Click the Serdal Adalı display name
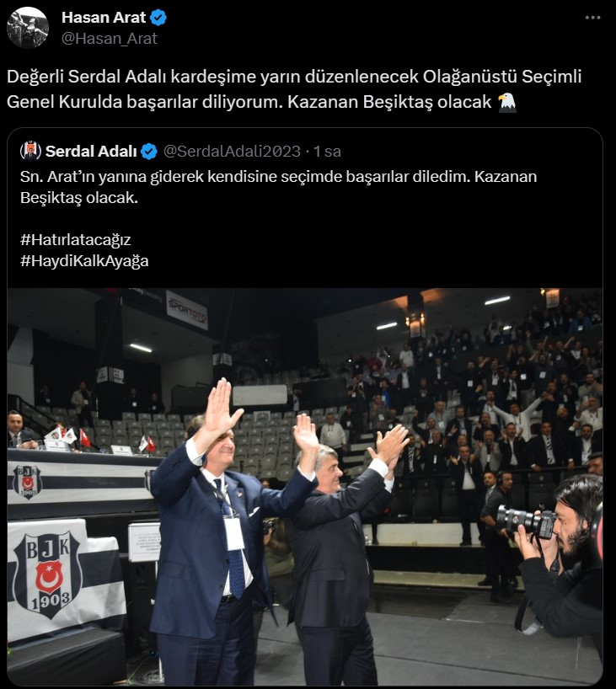Screen dimensions: 616x689 91,151
